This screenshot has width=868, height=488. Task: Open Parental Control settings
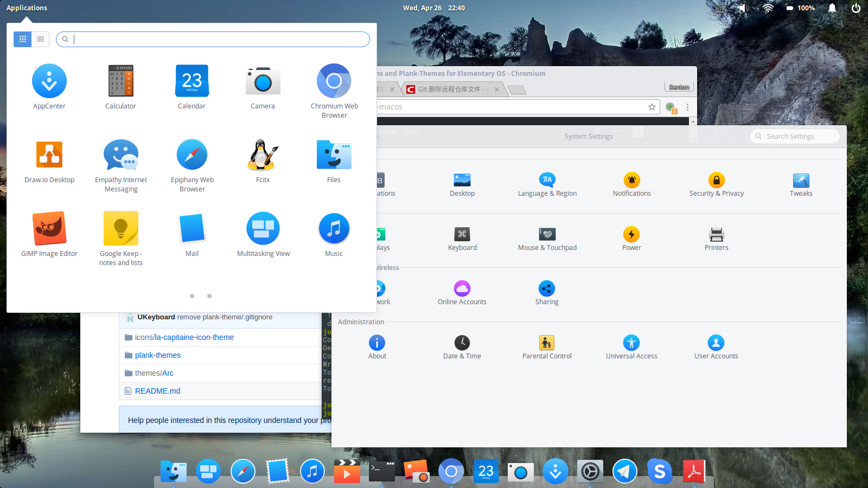coord(547,348)
